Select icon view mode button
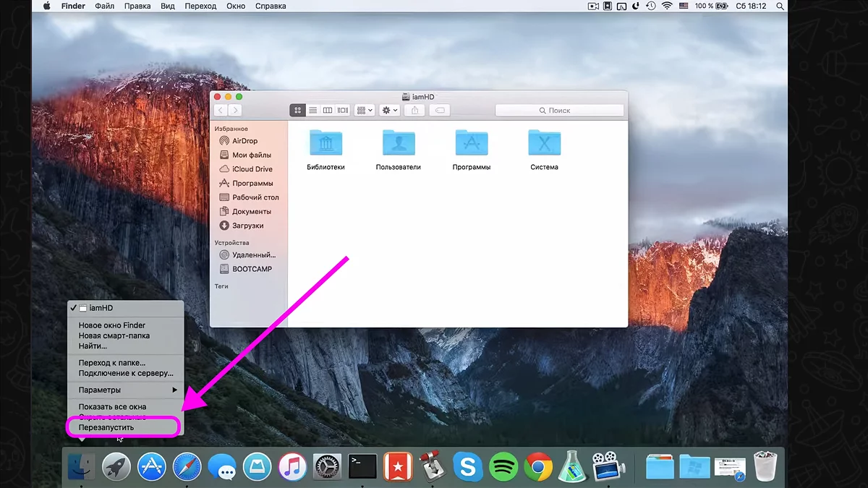The height and width of the screenshot is (488, 868). point(297,110)
